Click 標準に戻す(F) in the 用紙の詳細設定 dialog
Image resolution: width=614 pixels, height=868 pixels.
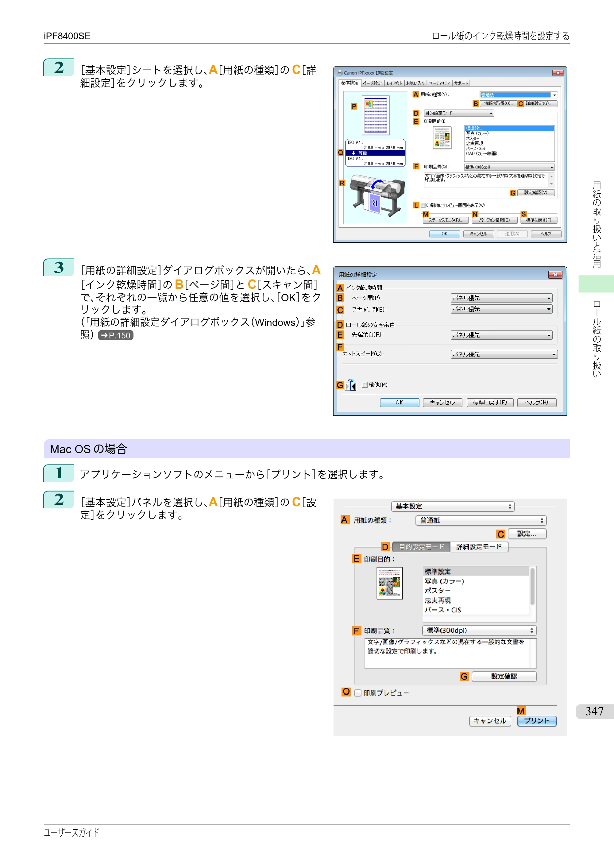click(x=490, y=402)
